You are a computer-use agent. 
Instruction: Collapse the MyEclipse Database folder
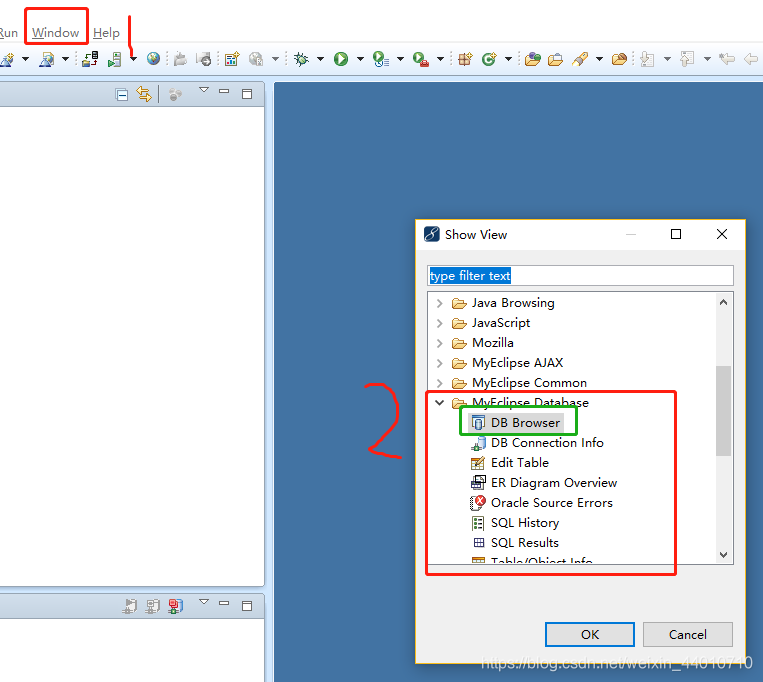click(439, 403)
